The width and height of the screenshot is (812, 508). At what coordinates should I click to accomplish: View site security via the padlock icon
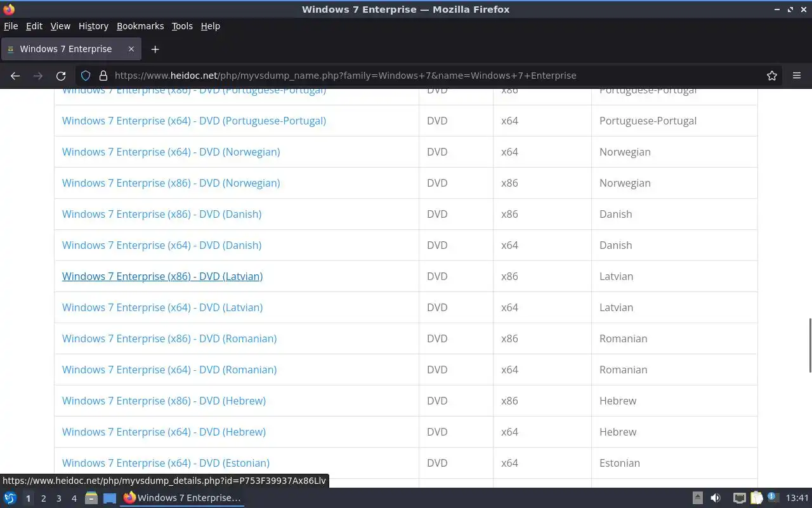[103, 76]
